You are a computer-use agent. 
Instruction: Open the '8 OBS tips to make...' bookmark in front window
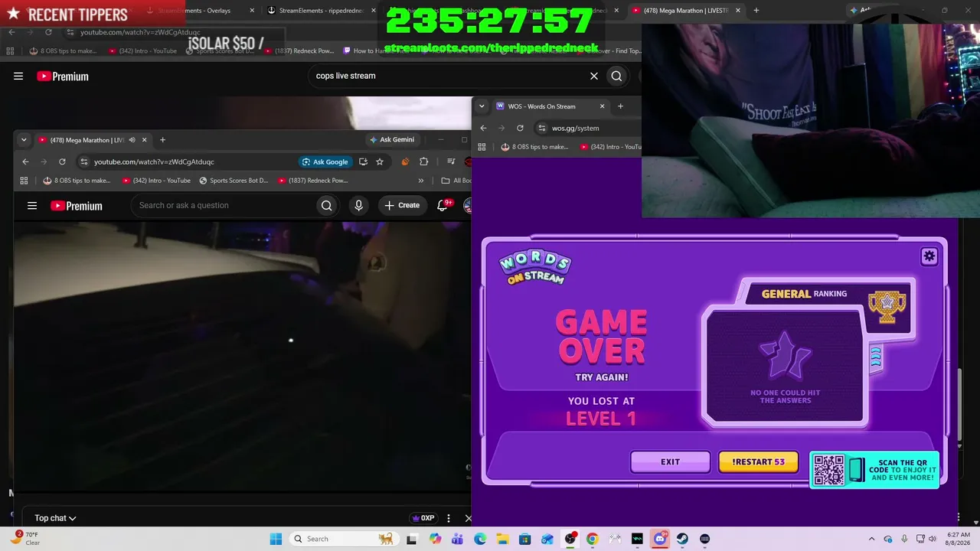click(77, 181)
